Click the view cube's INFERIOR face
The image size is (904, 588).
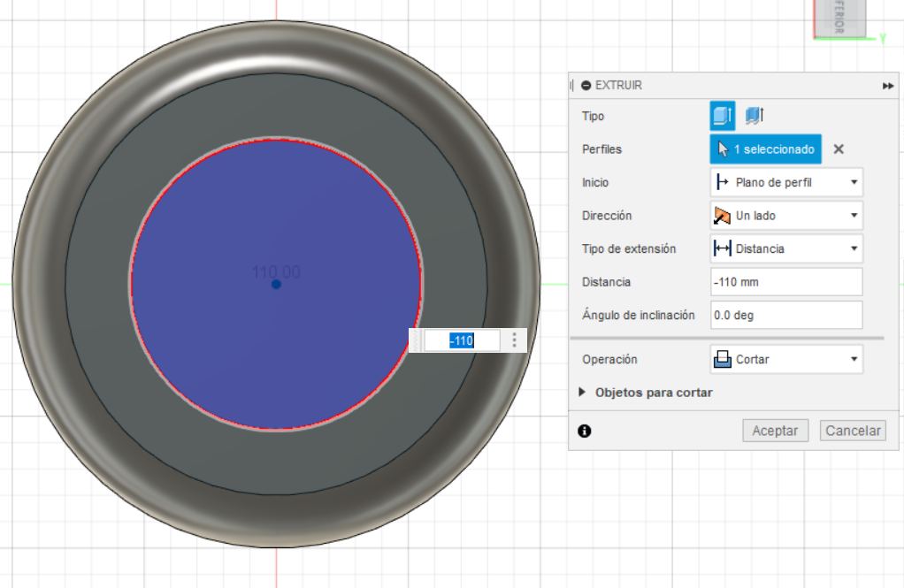839,18
